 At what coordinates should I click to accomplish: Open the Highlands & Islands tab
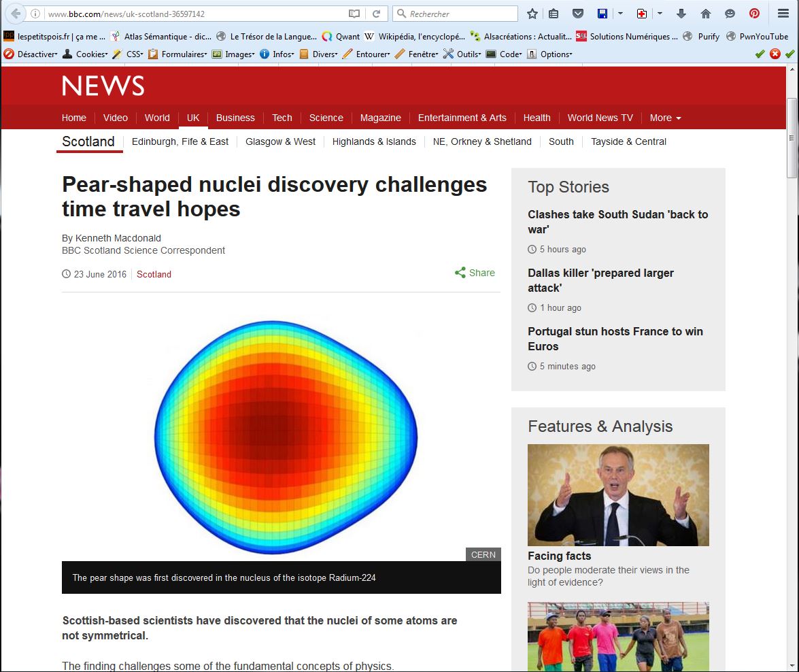coord(374,141)
